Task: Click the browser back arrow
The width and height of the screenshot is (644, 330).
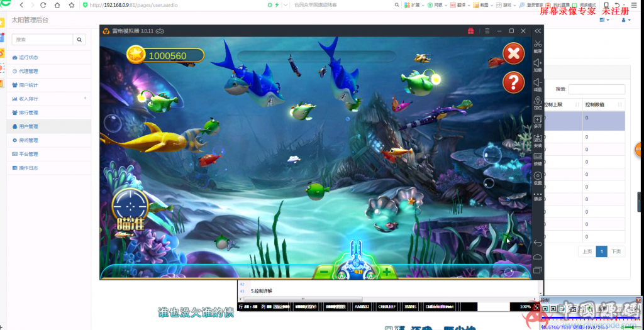Action: [x=21, y=5]
